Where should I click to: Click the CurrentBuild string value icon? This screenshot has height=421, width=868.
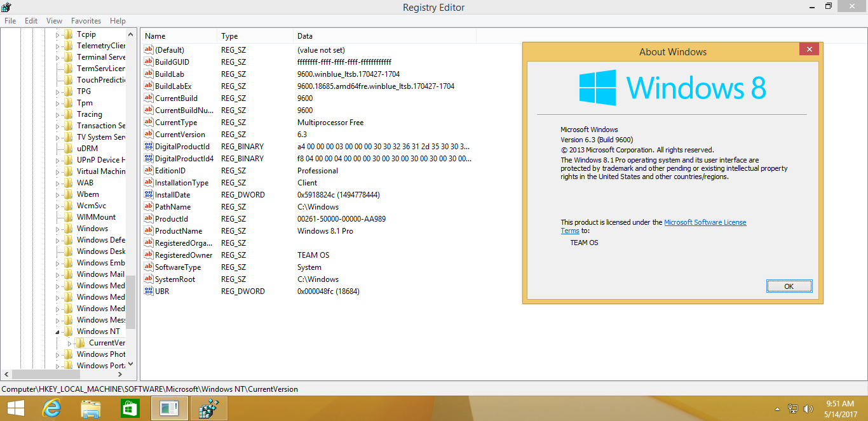149,98
